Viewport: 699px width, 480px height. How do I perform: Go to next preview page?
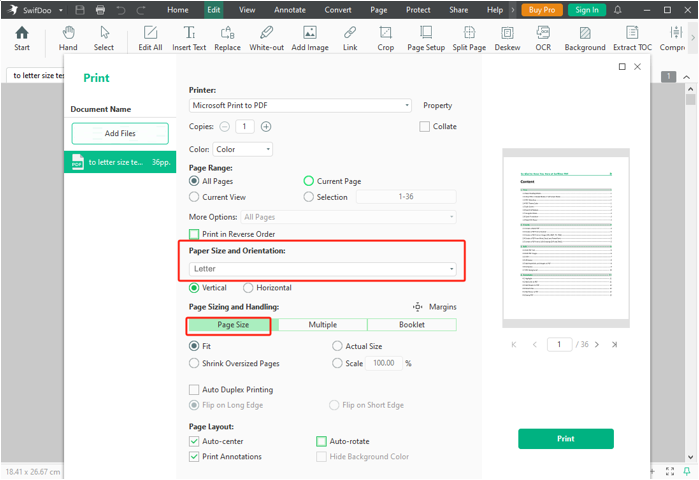(596, 345)
